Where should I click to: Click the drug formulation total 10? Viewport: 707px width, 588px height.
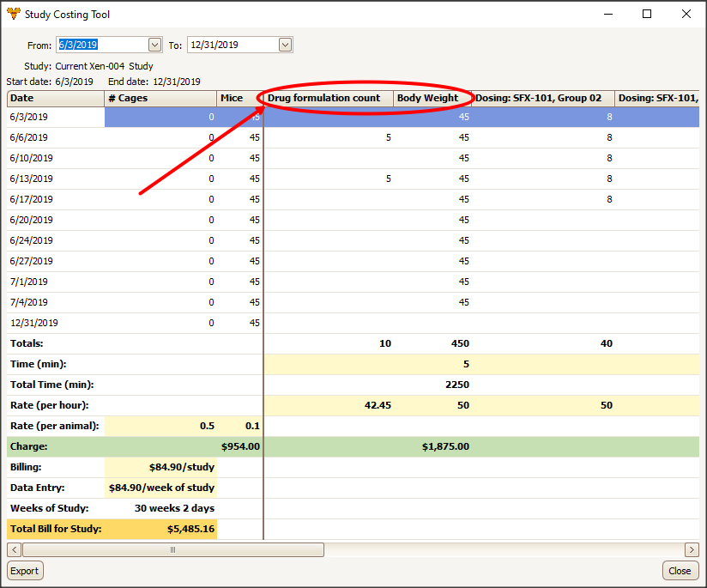[385, 343]
